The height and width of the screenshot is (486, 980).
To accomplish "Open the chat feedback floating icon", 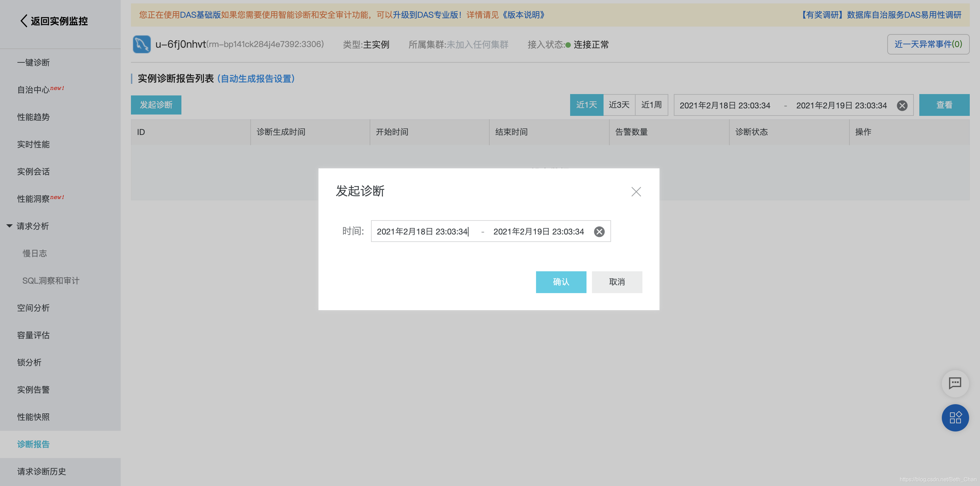I will click(x=954, y=383).
